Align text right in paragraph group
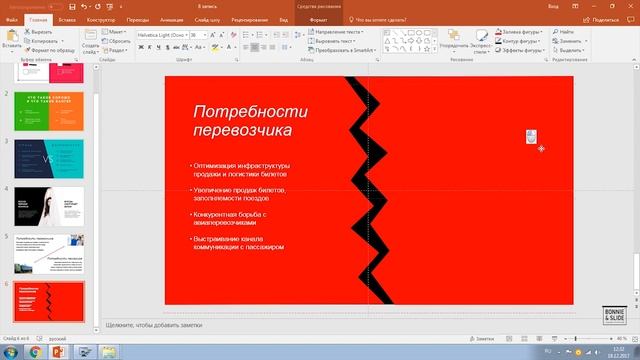This screenshot has width=640, height=360. coord(264,47)
